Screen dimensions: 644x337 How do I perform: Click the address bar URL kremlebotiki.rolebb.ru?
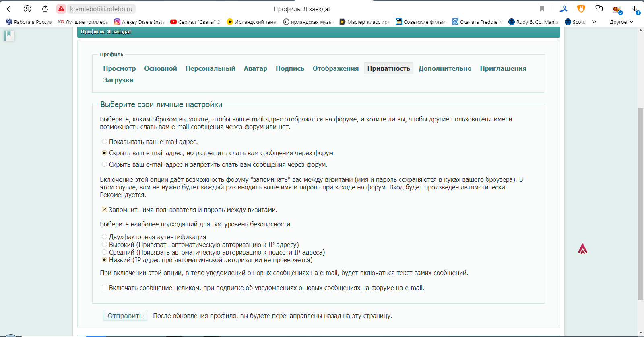pos(101,9)
